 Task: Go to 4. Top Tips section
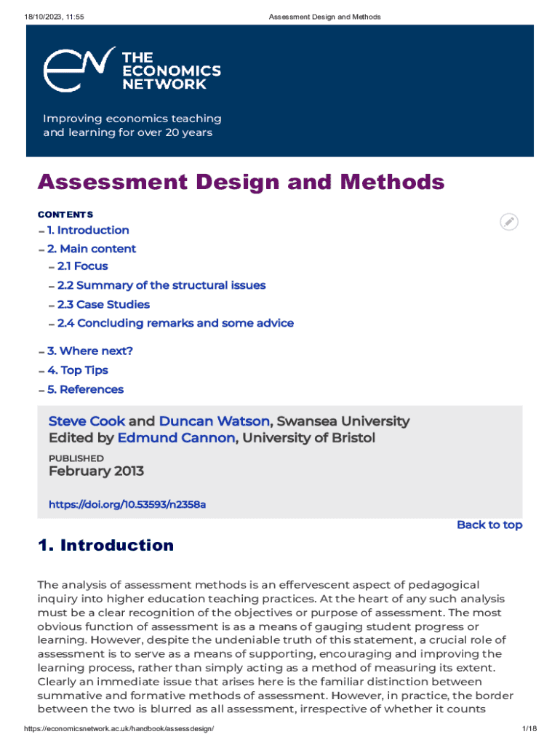[77, 370]
